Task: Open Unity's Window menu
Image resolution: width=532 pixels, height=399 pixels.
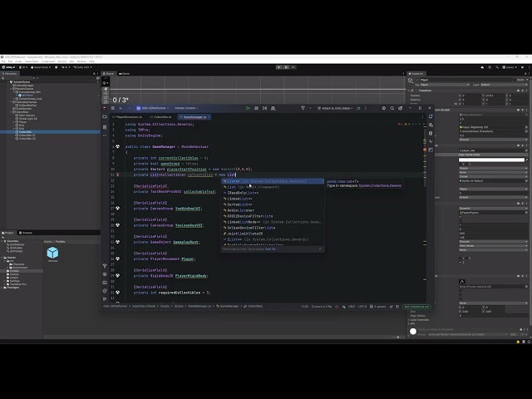Action: 81,62
